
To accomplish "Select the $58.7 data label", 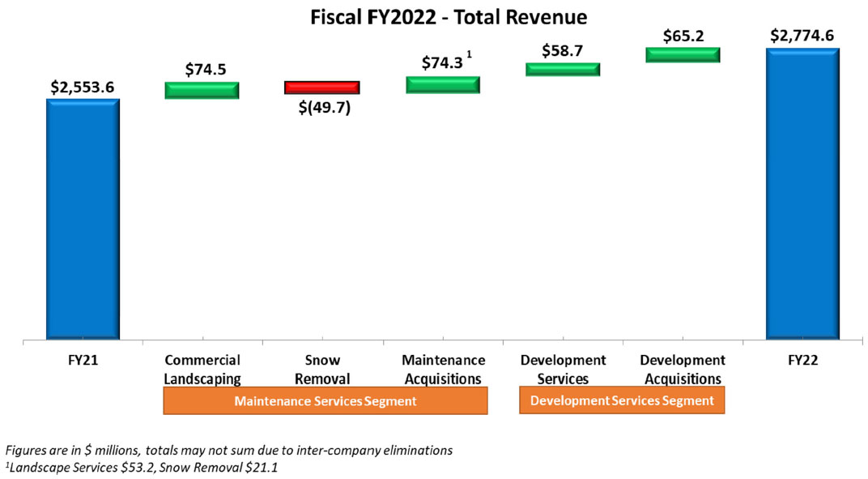I will 563,49.
